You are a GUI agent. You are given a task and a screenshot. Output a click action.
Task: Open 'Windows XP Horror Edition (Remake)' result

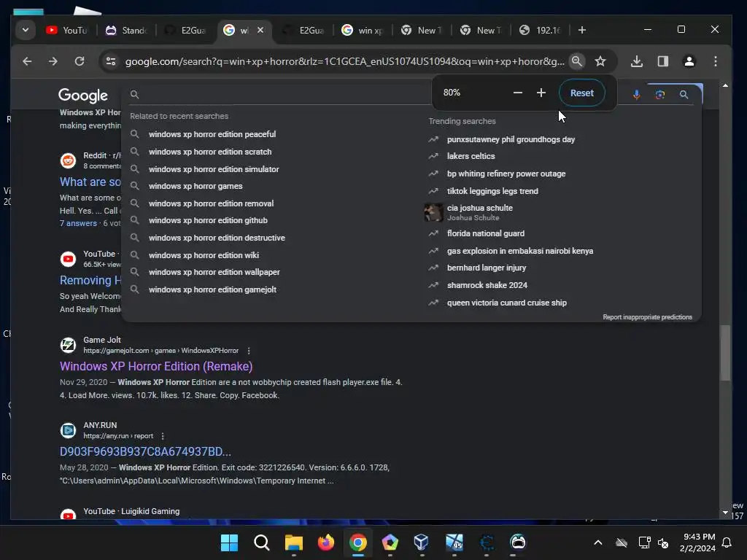(x=156, y=366)
